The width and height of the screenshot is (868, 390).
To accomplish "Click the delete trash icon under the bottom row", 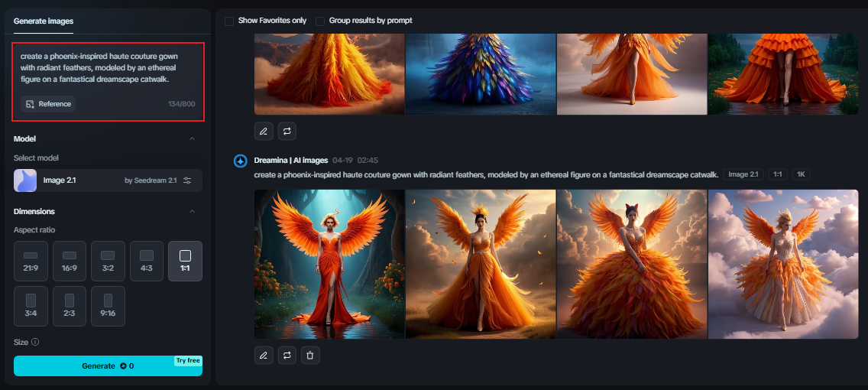I will point(310,355).
